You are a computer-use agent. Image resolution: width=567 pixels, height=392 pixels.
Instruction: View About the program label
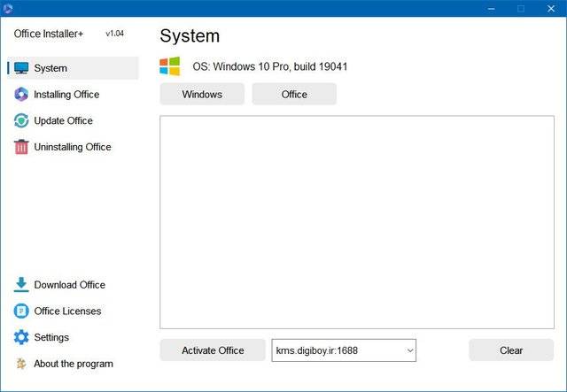[74, 364]
